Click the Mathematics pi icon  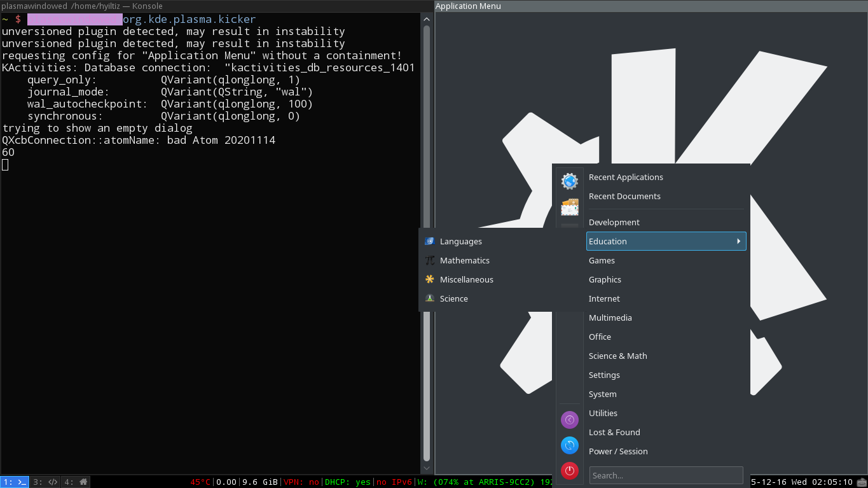coord(430,260)
